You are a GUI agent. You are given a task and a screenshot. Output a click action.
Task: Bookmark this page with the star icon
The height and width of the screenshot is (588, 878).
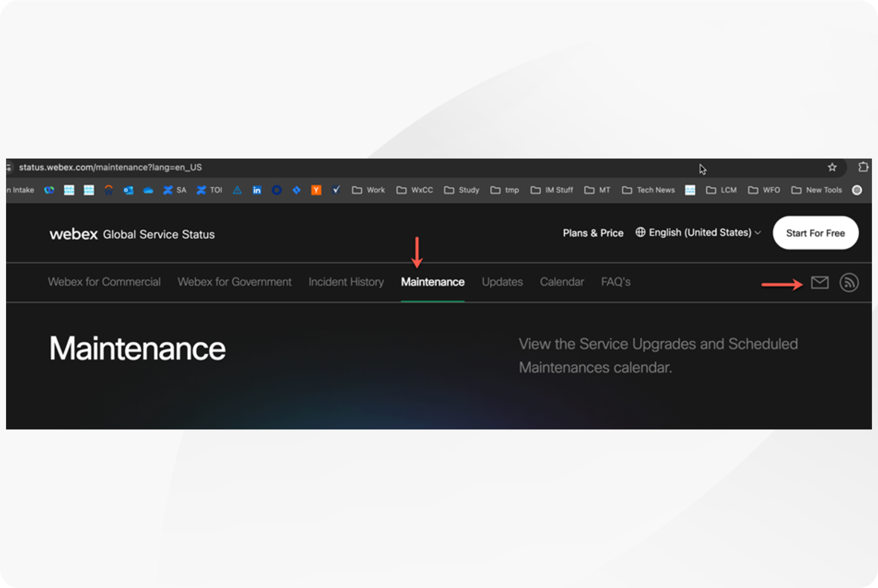click(832, 167)
